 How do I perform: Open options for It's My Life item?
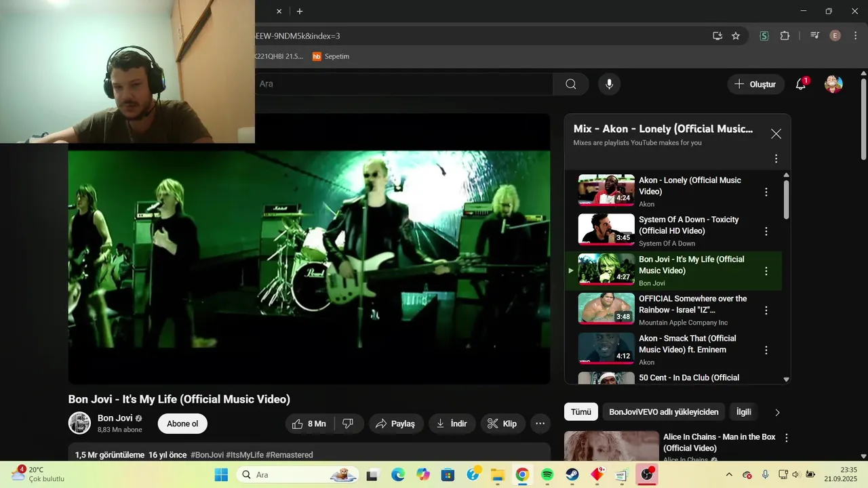(x=766, y=271)
